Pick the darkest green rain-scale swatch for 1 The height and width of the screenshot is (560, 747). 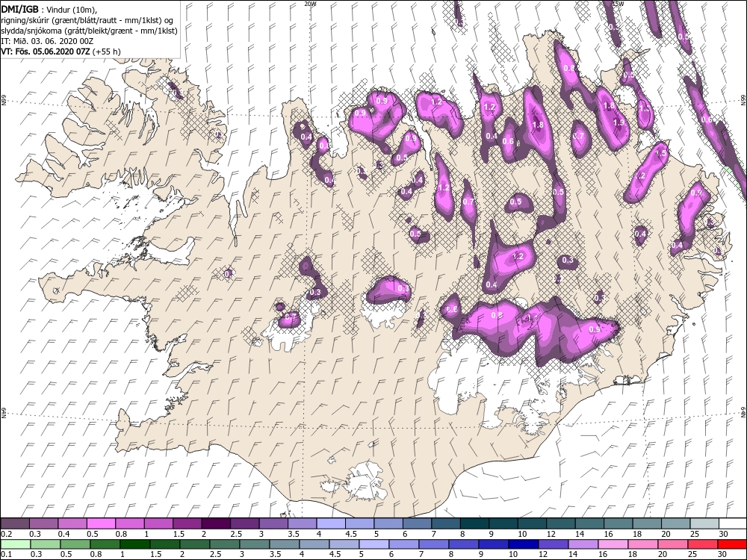tap(134, 544)
